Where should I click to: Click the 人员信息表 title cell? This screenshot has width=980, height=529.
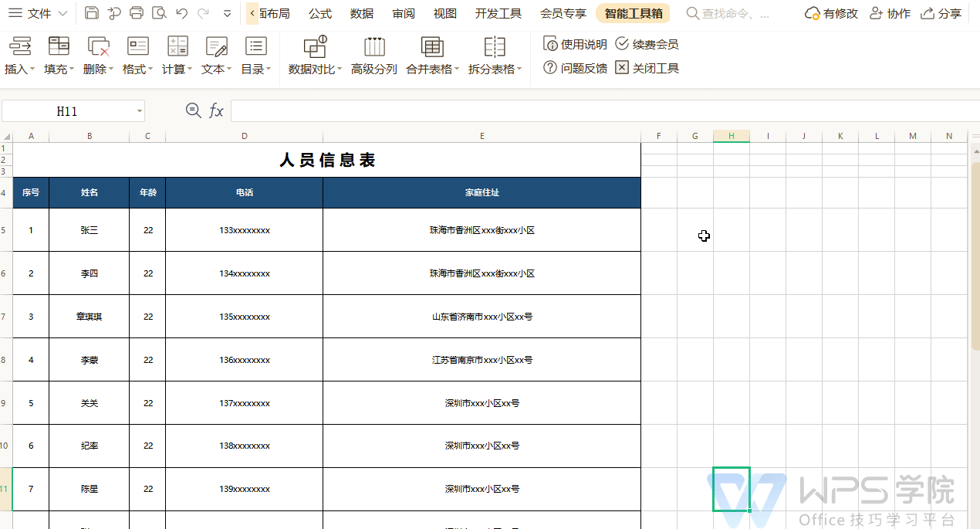tap(327, 160)
